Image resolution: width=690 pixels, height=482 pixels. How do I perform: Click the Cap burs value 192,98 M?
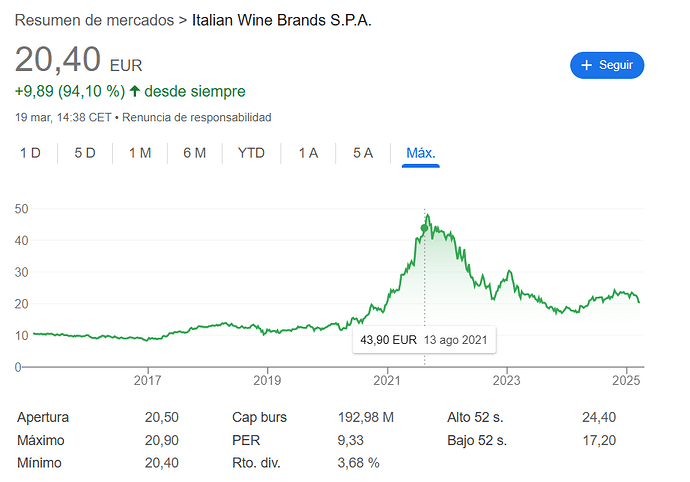[x=366, y=417]
